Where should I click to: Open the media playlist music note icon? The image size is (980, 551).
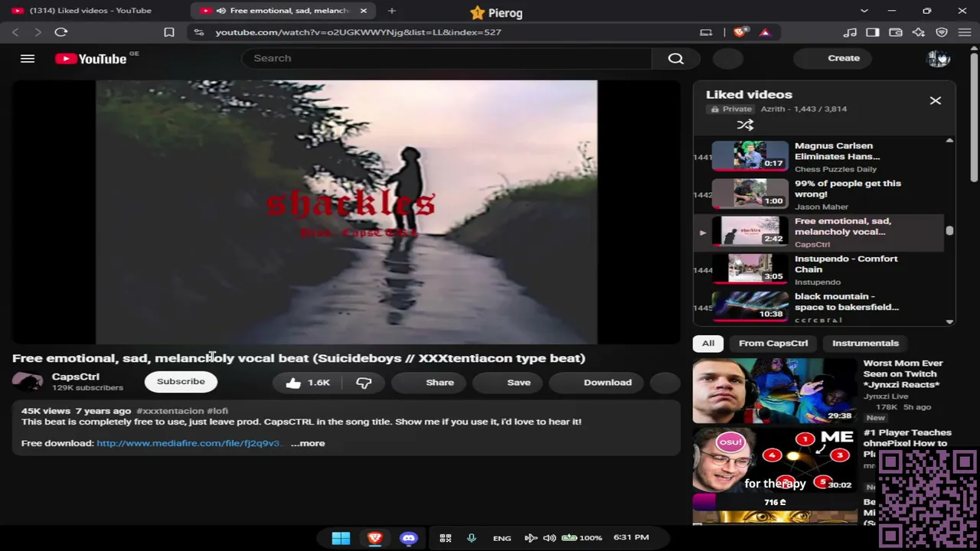[x=850, y=32]
